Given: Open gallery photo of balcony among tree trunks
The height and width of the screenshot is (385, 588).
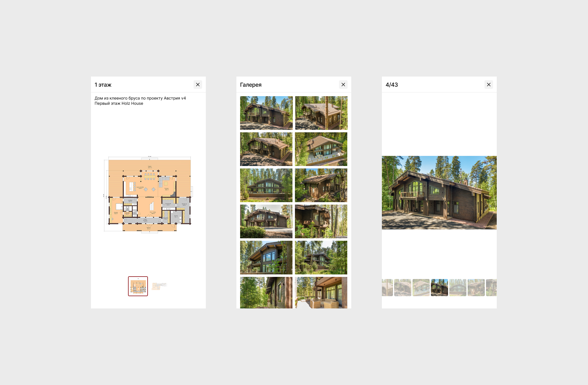Looking at the screenshot, I should point(321,221).
